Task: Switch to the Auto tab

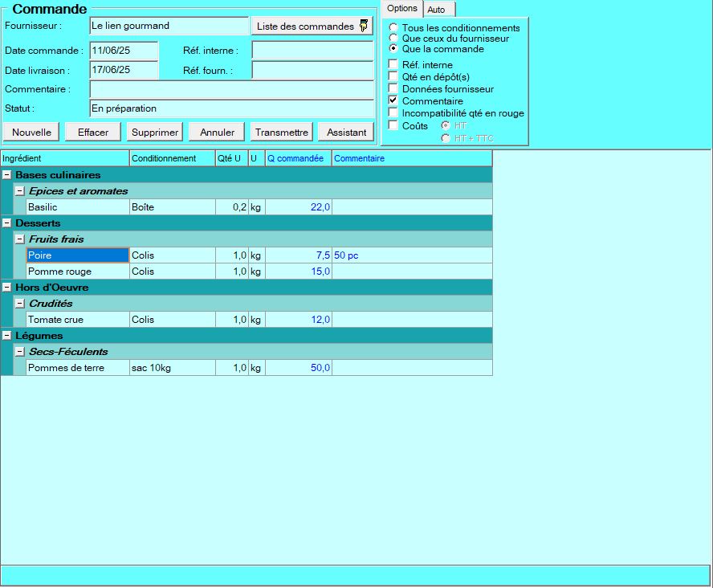Action: click(x=437, y=10)
